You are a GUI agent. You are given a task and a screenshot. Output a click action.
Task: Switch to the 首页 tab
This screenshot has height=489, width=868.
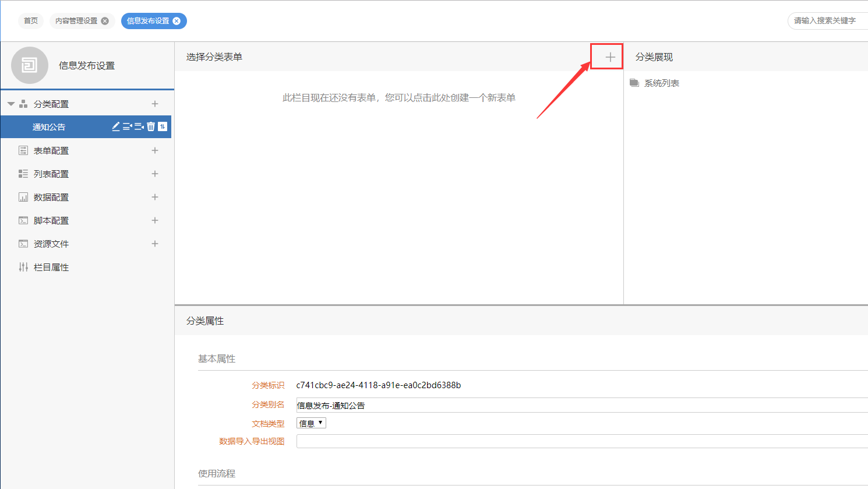[x=31, y=21]
